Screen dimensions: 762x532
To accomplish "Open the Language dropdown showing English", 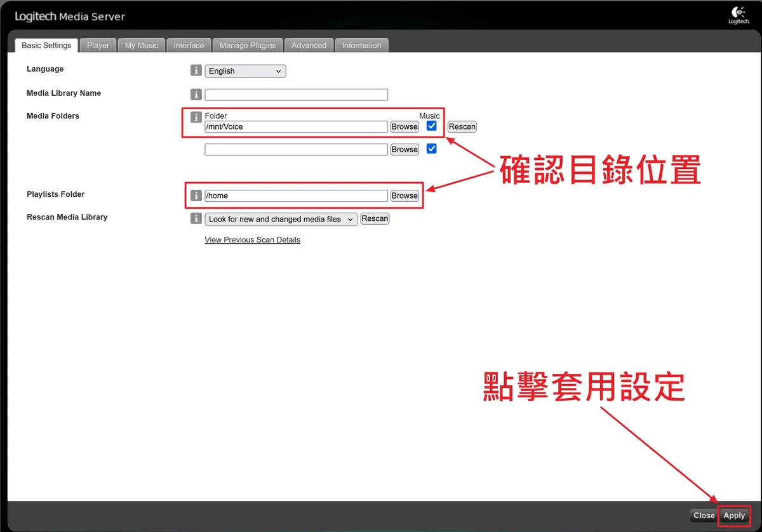I will click(x=245, y=71).
